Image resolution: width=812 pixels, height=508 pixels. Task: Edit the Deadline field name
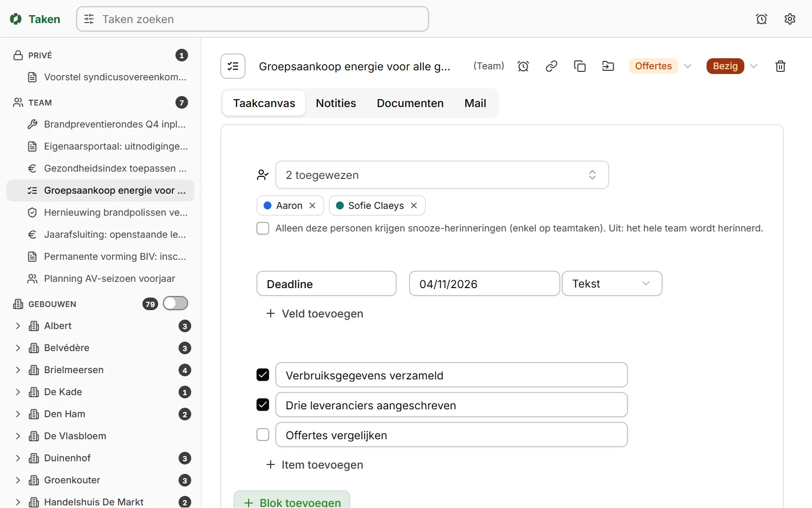click(326, 284)
